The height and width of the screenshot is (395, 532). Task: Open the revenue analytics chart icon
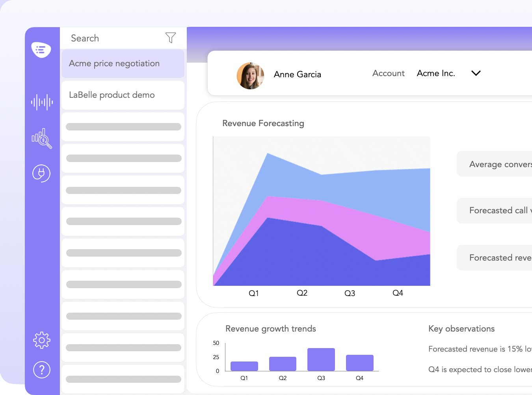(x=42, y=138)
